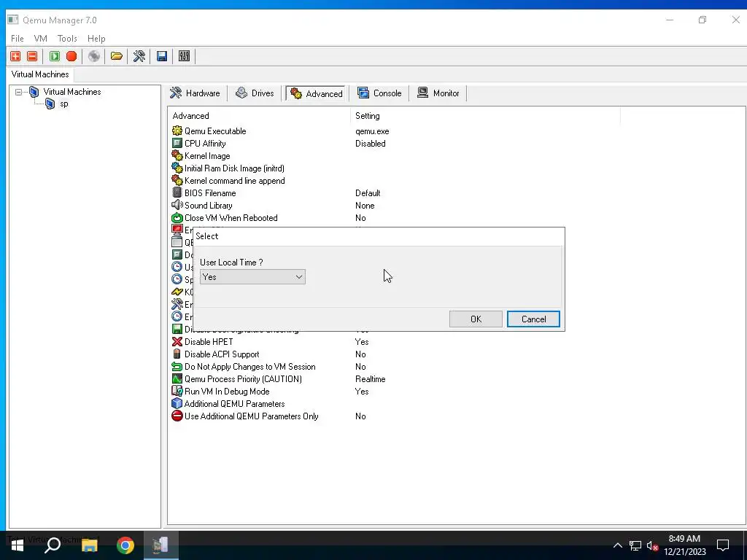Click the CPU Affinity chip icon

tap(177, 144)
